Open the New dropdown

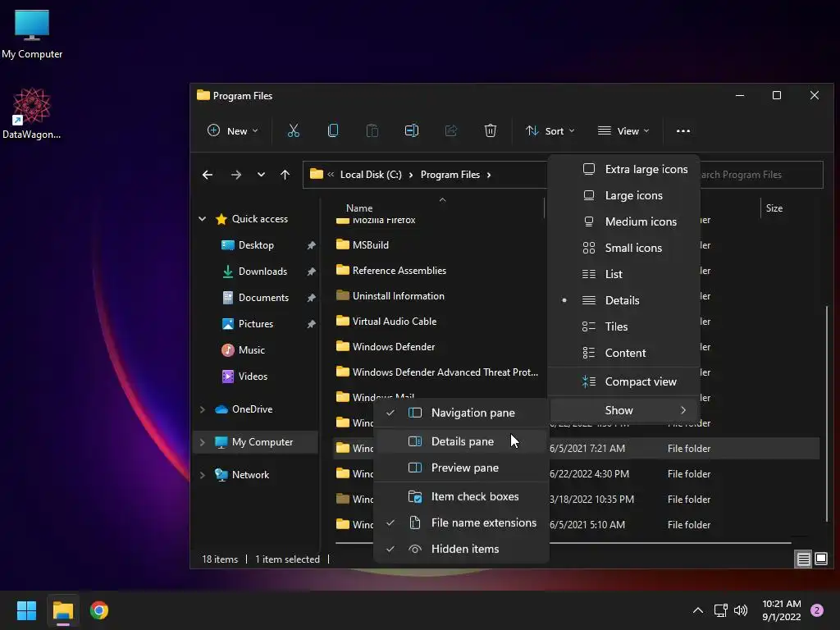click(232, 130)
